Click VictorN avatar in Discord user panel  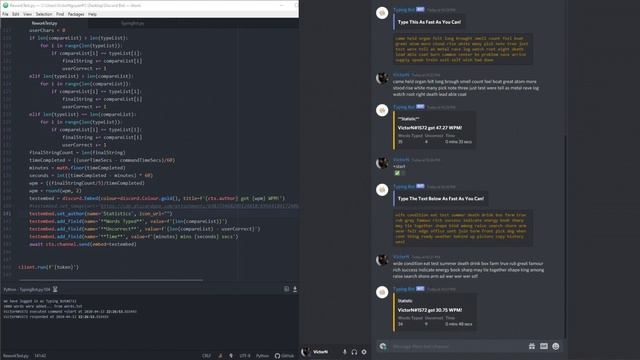[x=305, y=352]
